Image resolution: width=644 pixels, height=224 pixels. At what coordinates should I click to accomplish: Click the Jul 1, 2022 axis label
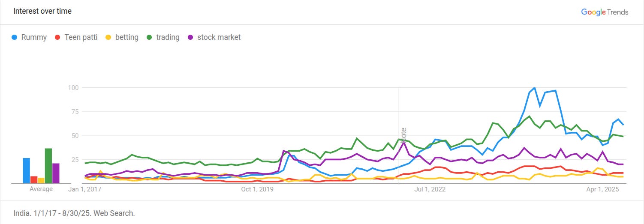tap(430, 189)
